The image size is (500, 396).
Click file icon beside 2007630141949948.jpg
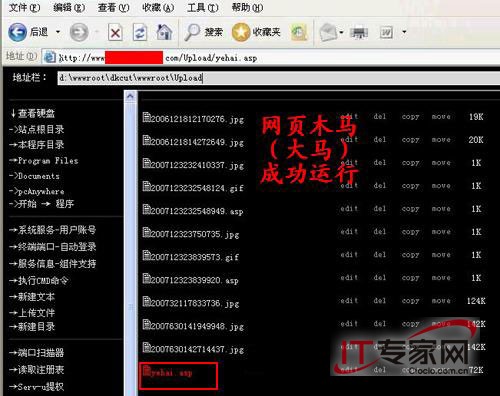pyautogui.click(x=147, y=325)
